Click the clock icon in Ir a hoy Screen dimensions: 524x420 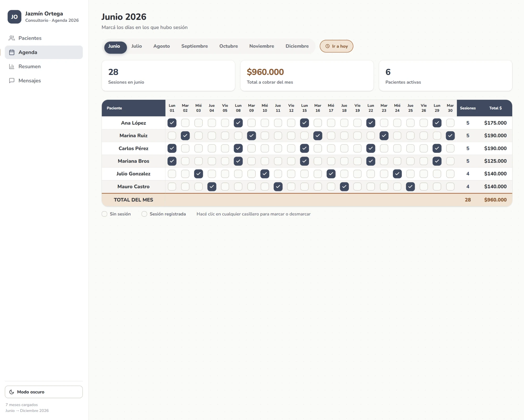[x=327, y=46]
